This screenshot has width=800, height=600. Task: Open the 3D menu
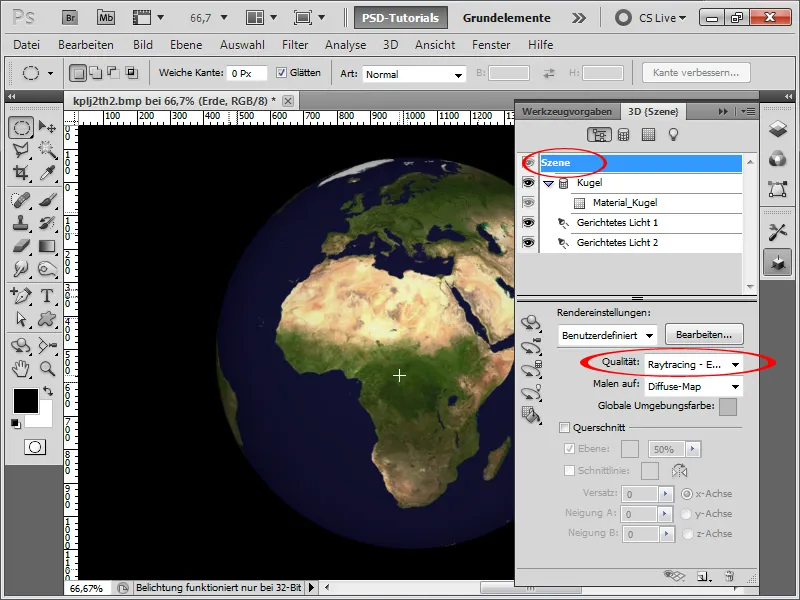(x=390, y=45)
